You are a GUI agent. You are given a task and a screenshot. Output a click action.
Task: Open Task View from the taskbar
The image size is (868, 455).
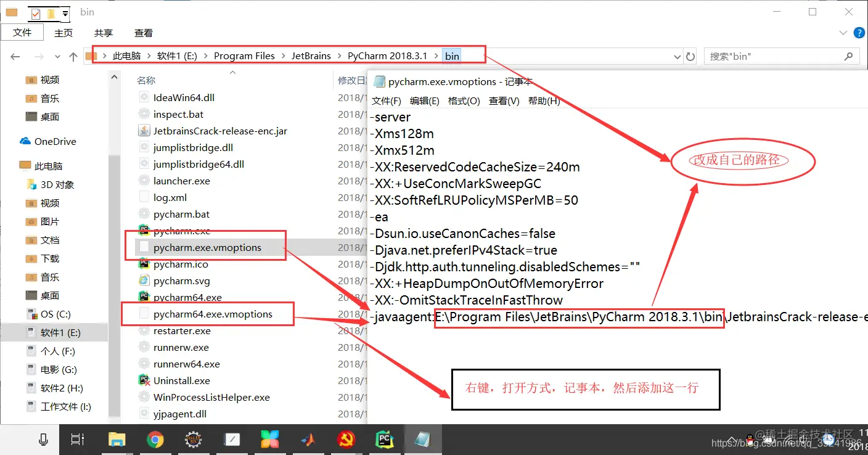pos(78,439)
